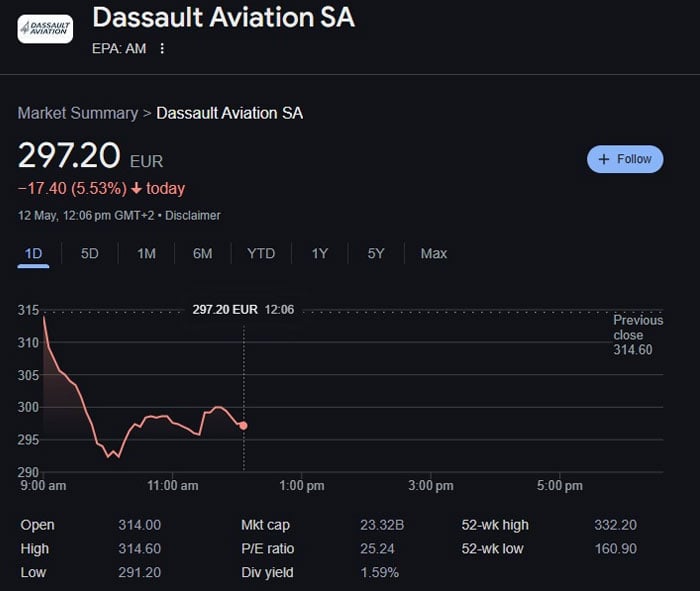Click the 11:00 am axis label
This screenshot has height=591, width=700.
173,486
